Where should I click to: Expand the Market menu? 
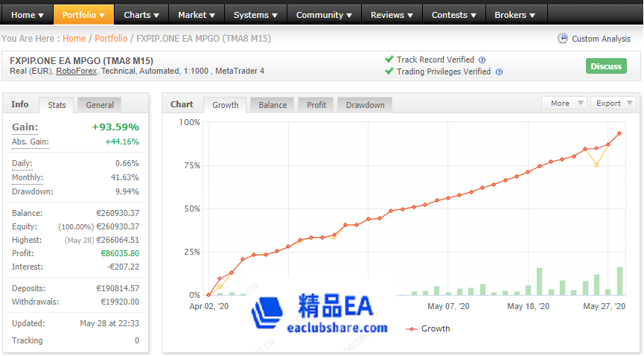point(197,15)
